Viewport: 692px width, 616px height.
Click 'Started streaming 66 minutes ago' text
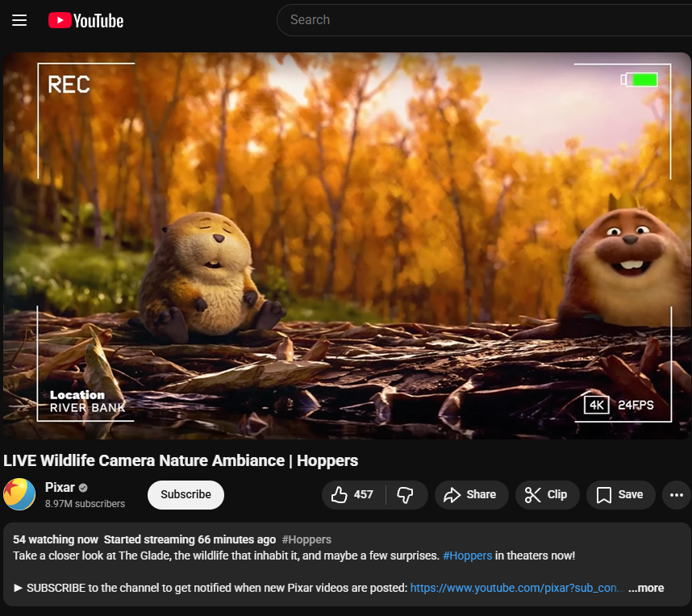[x=190, y=539]
